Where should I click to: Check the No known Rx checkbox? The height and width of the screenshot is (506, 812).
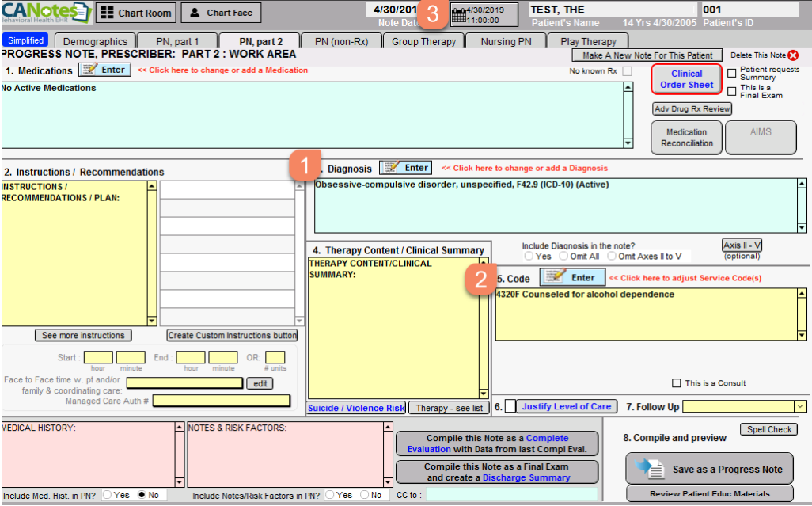coord(627,71)
